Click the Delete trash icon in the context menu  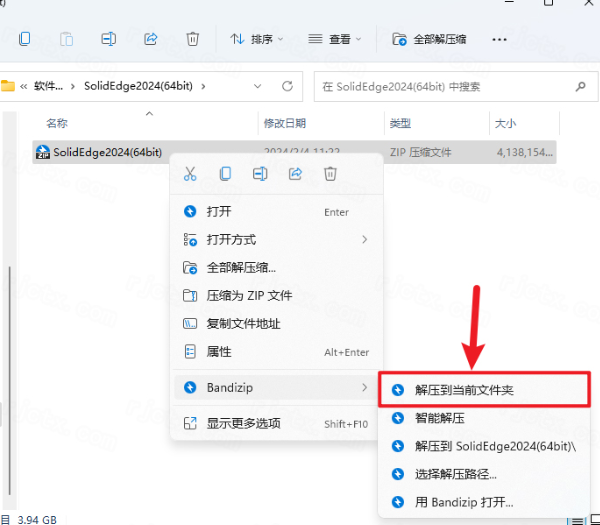[x=330, y=174]
